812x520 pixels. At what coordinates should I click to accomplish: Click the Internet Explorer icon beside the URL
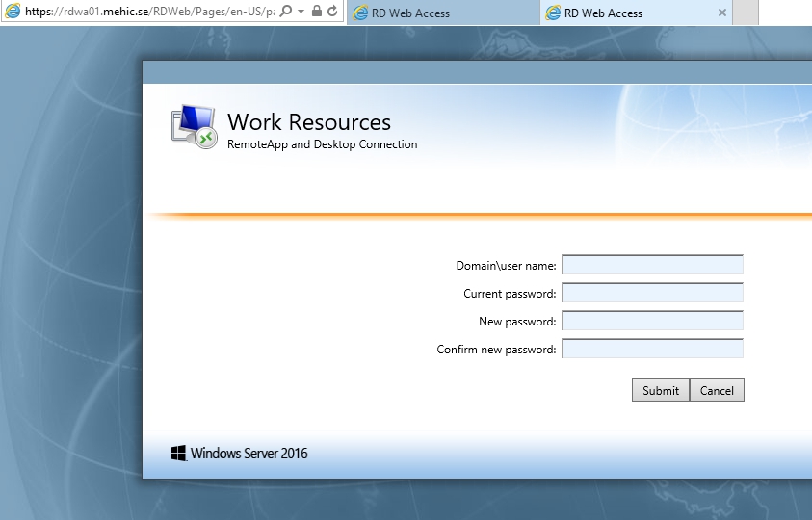[13, 11]
